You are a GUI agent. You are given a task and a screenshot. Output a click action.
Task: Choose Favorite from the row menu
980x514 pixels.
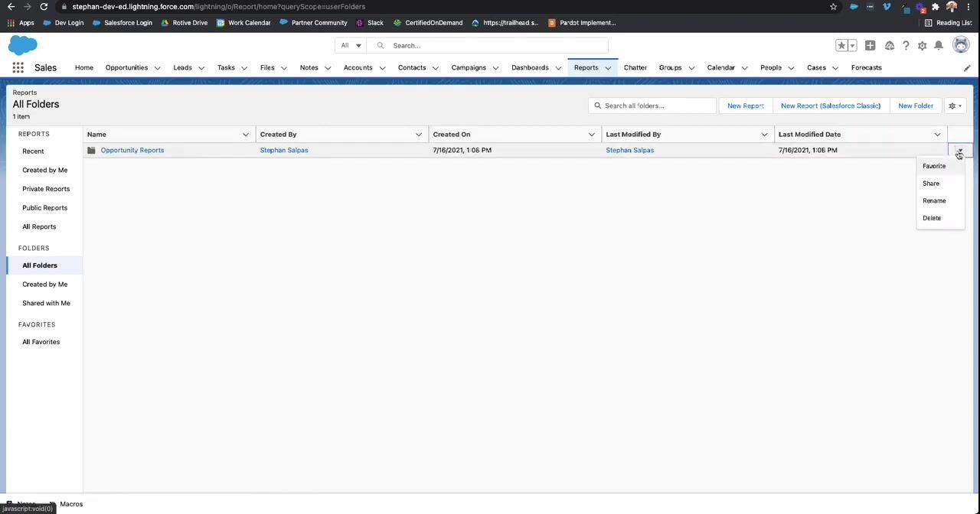pyautogui.click(x=940, y=166)
